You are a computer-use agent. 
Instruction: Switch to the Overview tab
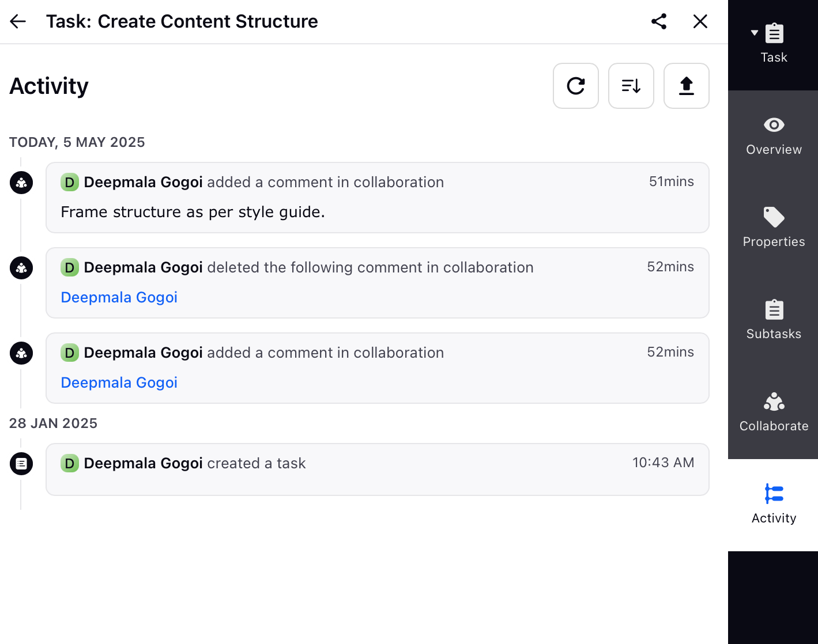[x=773, y=137]
